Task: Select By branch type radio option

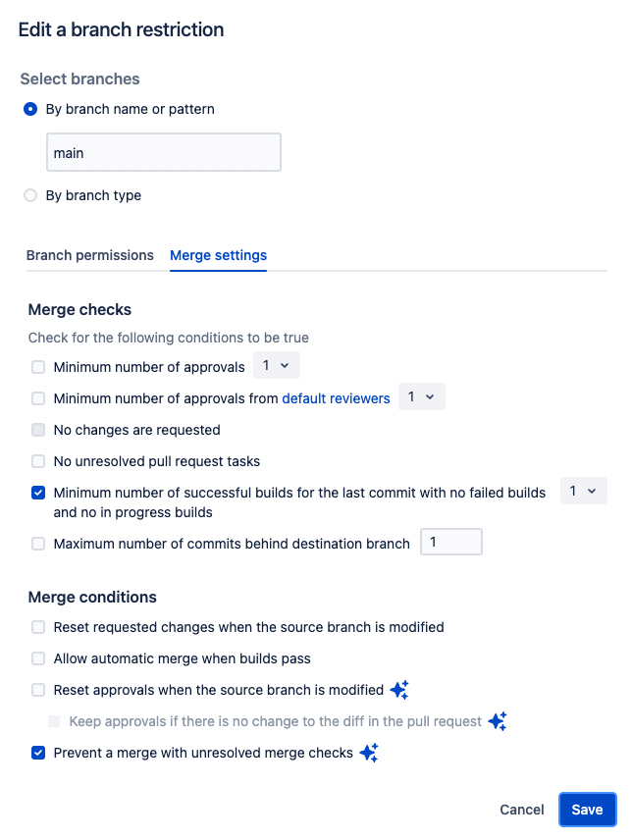Action: coord(30,195)
